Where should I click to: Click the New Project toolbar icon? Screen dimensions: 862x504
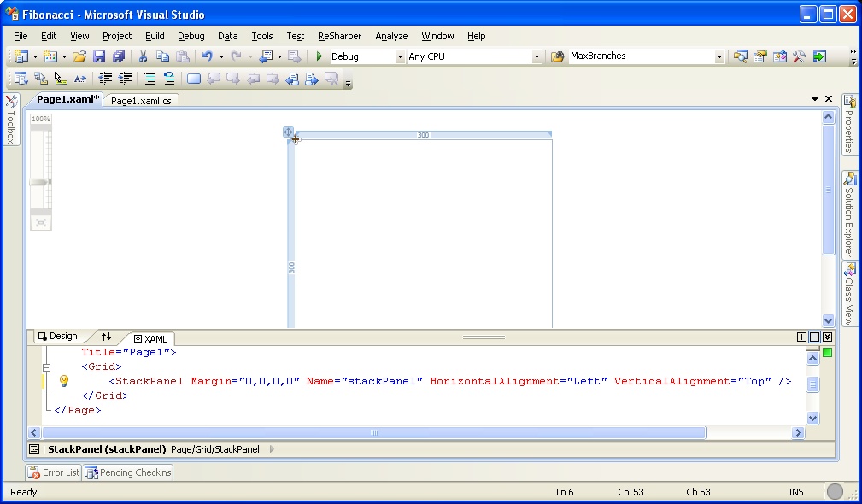[x=21, y=56]
